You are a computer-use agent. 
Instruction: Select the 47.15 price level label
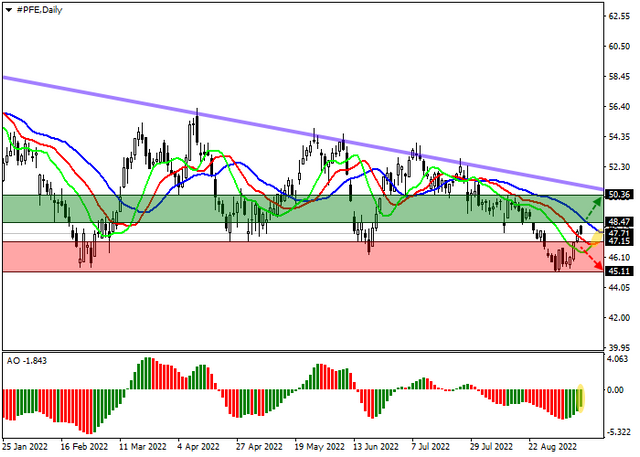619,241
